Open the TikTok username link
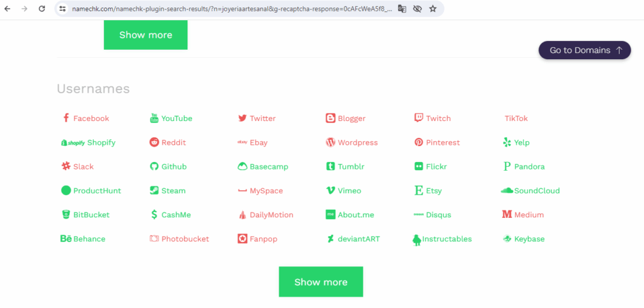The width and height of the screenshot is (644, 308). [516, 118]
